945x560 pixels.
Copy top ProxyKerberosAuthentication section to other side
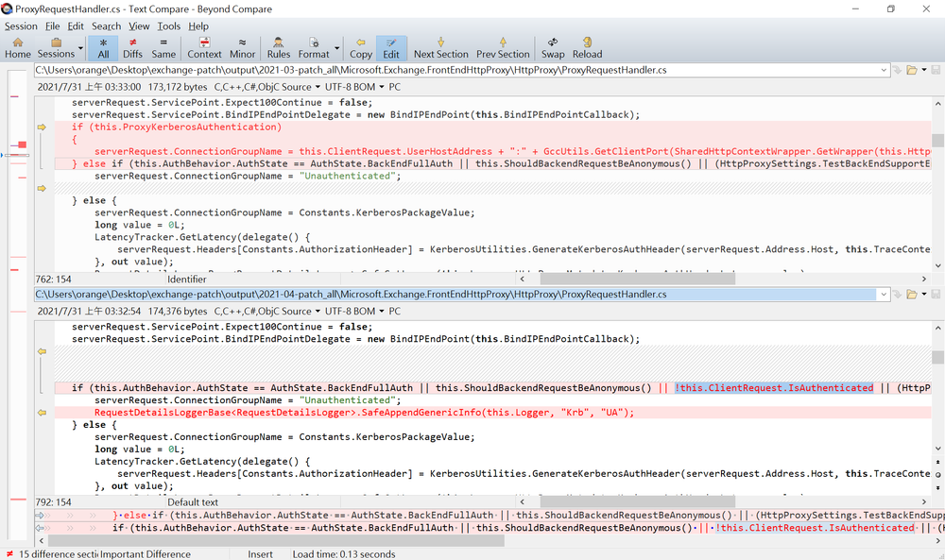coord(42,127)
